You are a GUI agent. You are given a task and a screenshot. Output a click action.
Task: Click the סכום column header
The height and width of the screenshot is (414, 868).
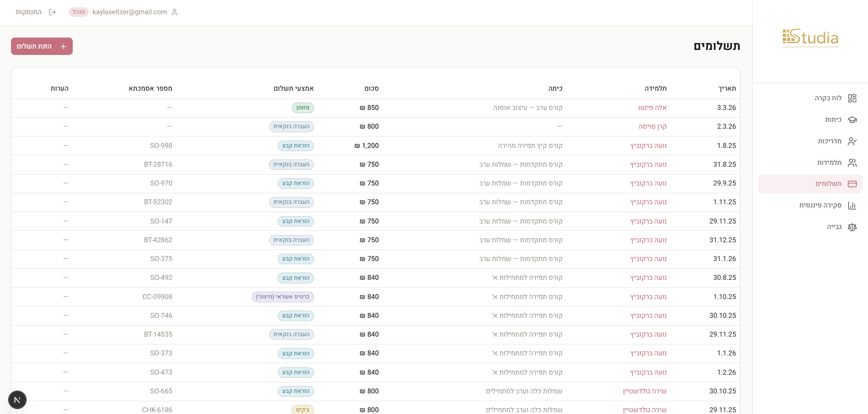click(371, 88)
